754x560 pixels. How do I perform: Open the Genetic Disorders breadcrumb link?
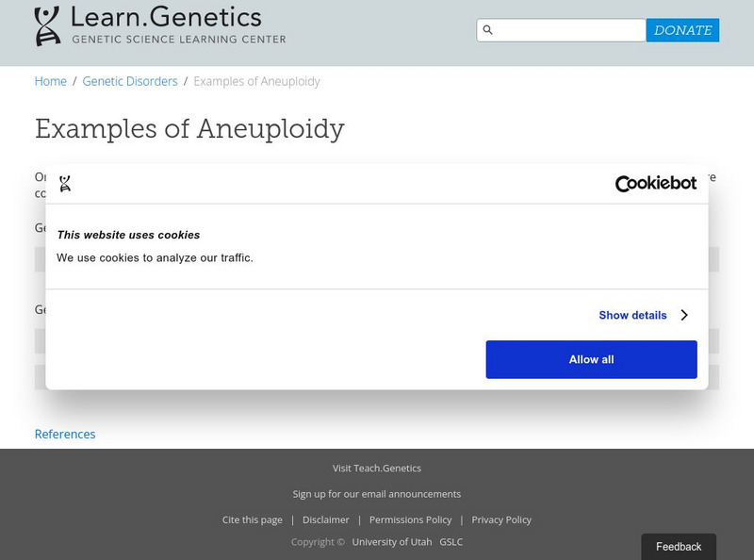coord(130,81)
